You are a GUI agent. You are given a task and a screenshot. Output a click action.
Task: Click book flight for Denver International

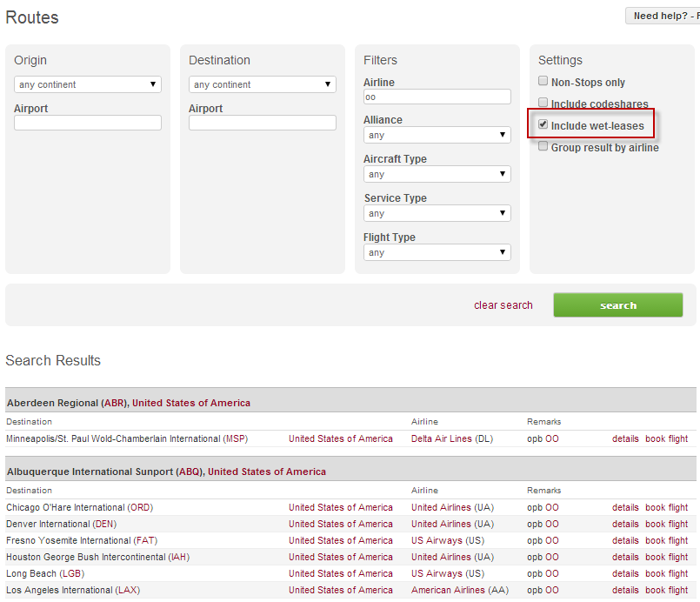click(666, 524)
